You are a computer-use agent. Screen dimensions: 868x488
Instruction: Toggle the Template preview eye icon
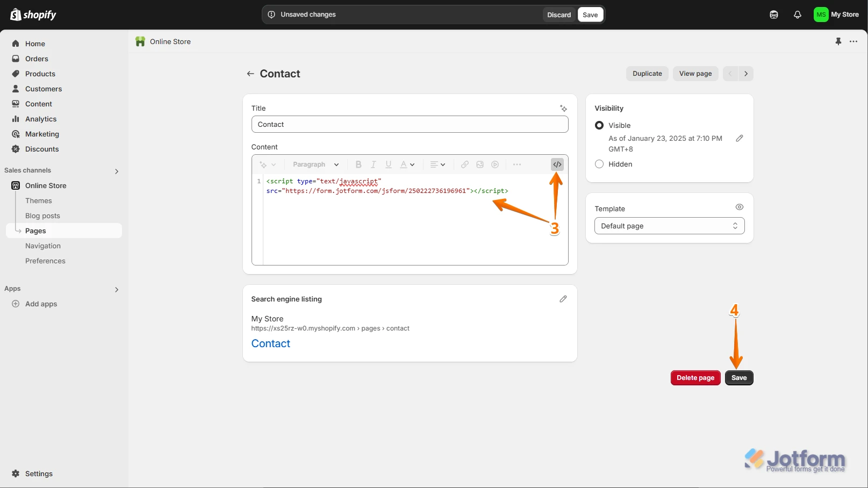pos(739,207)
